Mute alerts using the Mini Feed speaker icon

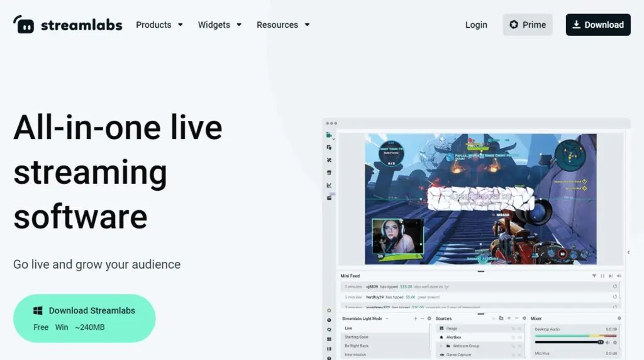coord(619,276)
